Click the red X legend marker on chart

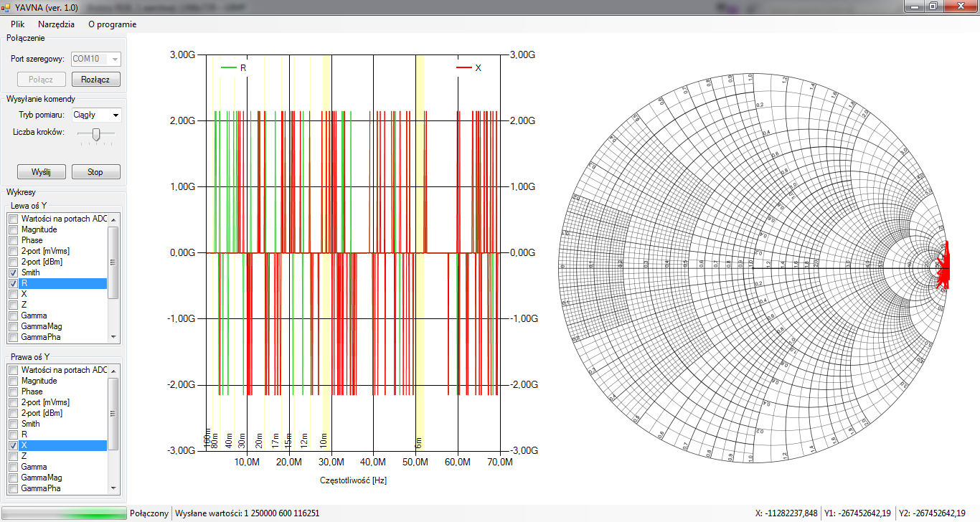click(463, 67)
